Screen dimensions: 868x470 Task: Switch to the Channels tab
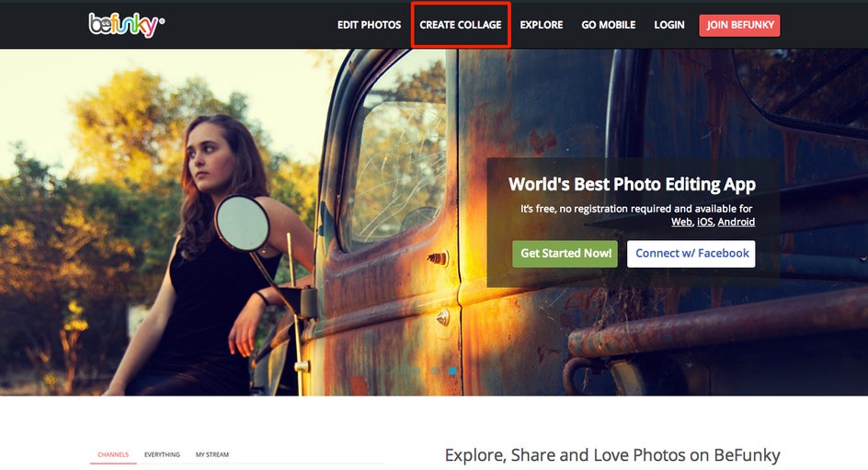pos(113,454)
